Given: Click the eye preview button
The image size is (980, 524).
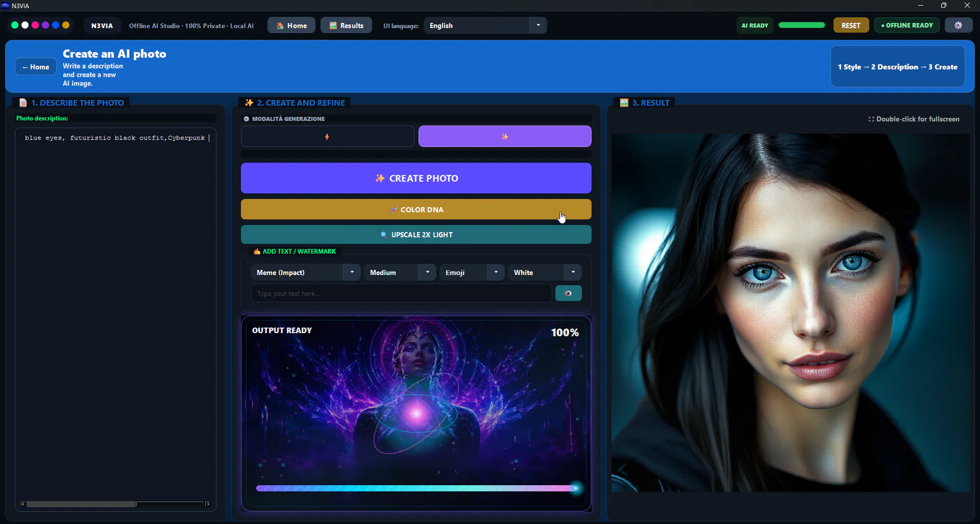Looking at the screenshot, I should (568, 293).
